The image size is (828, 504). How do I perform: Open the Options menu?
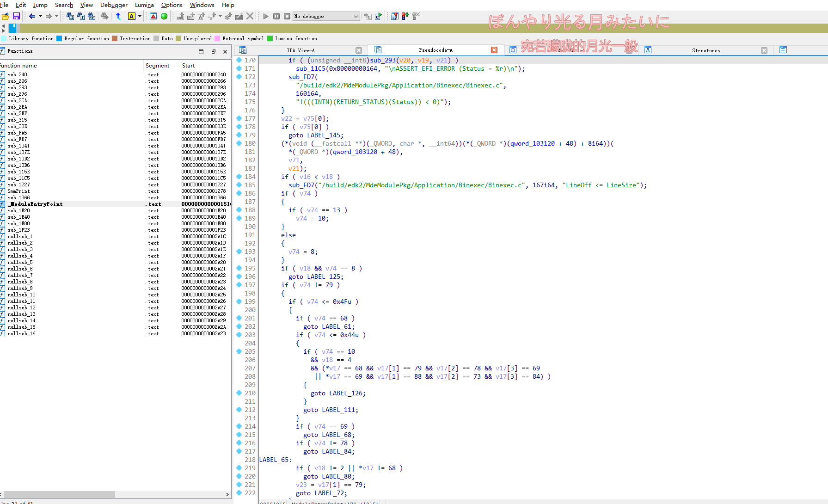(172, 5)
